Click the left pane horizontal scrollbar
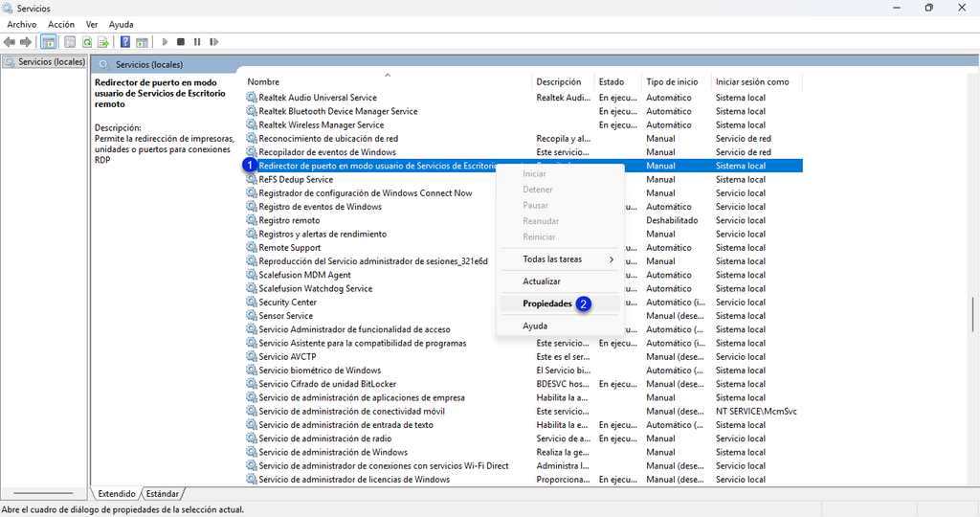The width and height of the screenshot is (980, 517). [44, 493]
